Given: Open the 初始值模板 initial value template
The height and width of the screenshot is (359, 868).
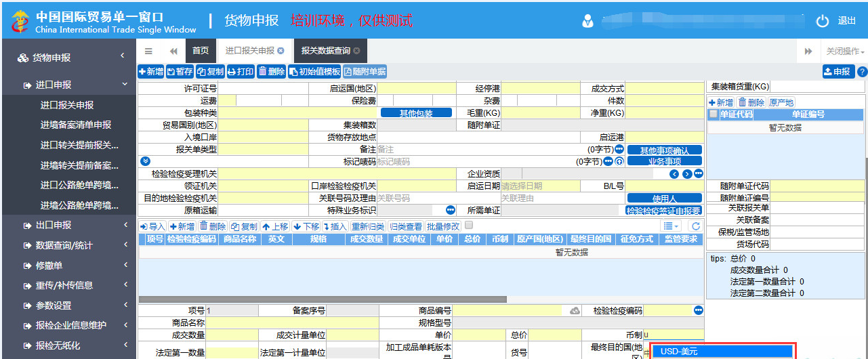Looking at the screenshot, I should coord(314,71).
